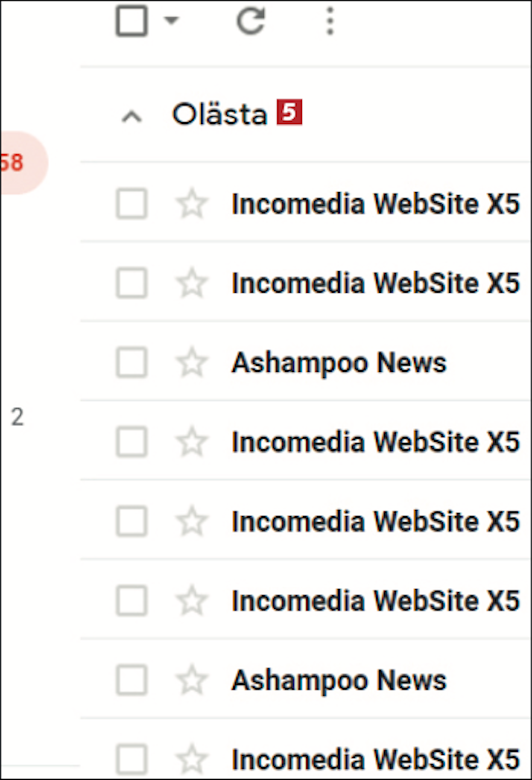This screenshot has width=532, height=780.
Task: Open the select dropdown arrow beside checkbox
Action: click(x=171, y=20)
